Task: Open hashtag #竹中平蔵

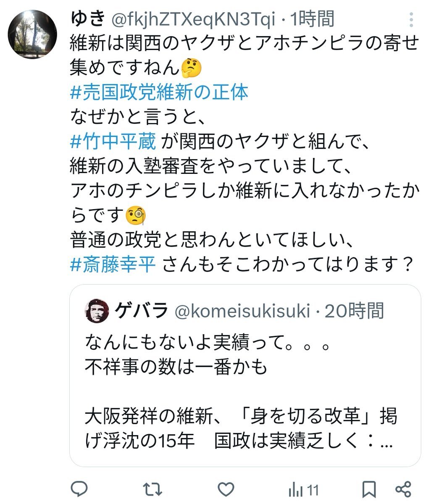Action: 113,142
